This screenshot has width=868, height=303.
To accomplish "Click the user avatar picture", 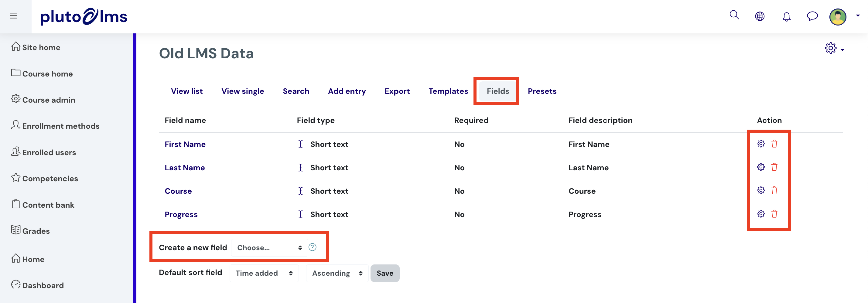I will click(838, 16).
